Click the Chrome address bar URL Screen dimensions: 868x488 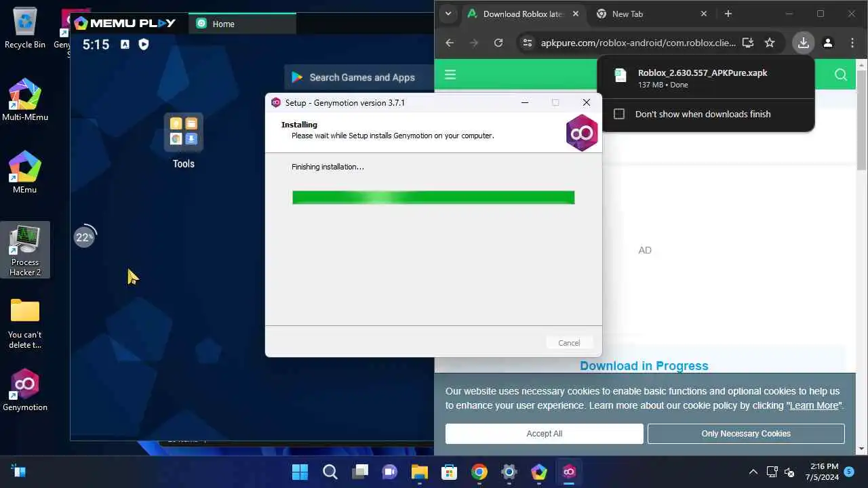point(637,43)
